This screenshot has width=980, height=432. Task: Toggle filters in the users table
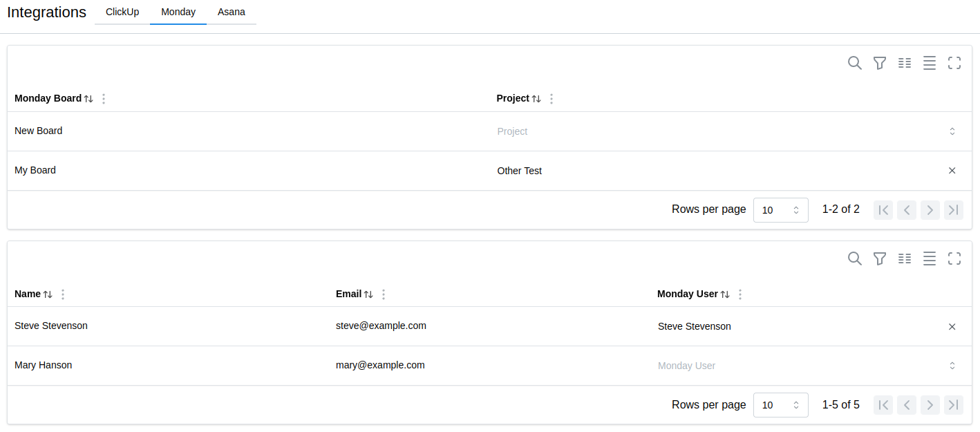coord(880,259)
